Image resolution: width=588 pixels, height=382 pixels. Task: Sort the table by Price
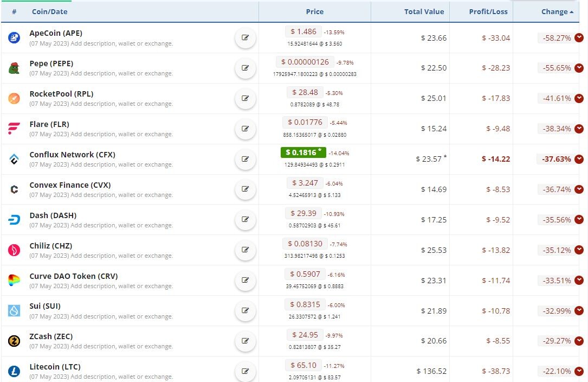(x=315, y=11)
